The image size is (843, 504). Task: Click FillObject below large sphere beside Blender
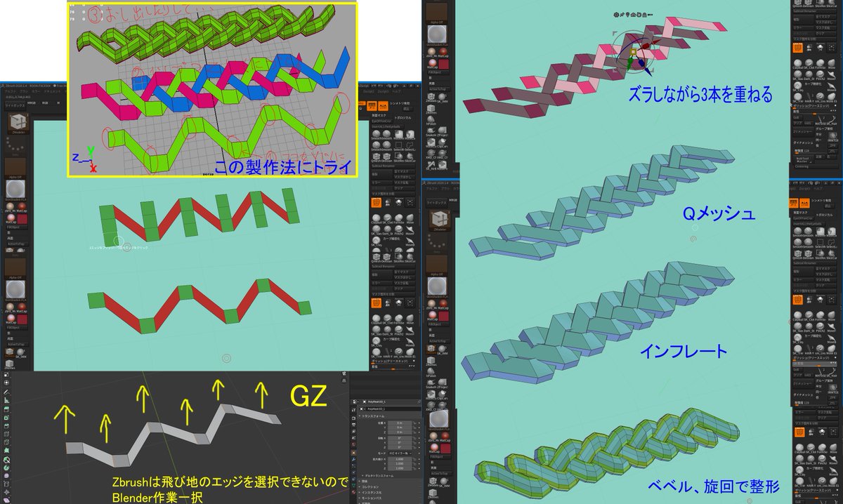tap(440, 456)
